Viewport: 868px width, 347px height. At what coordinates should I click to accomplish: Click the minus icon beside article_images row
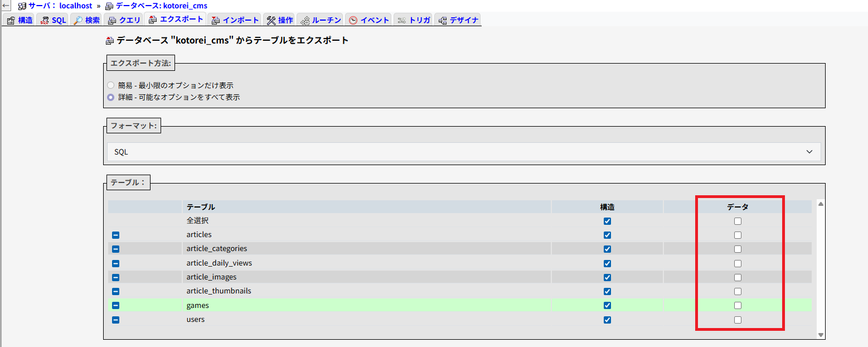click(x=115, y=277)
